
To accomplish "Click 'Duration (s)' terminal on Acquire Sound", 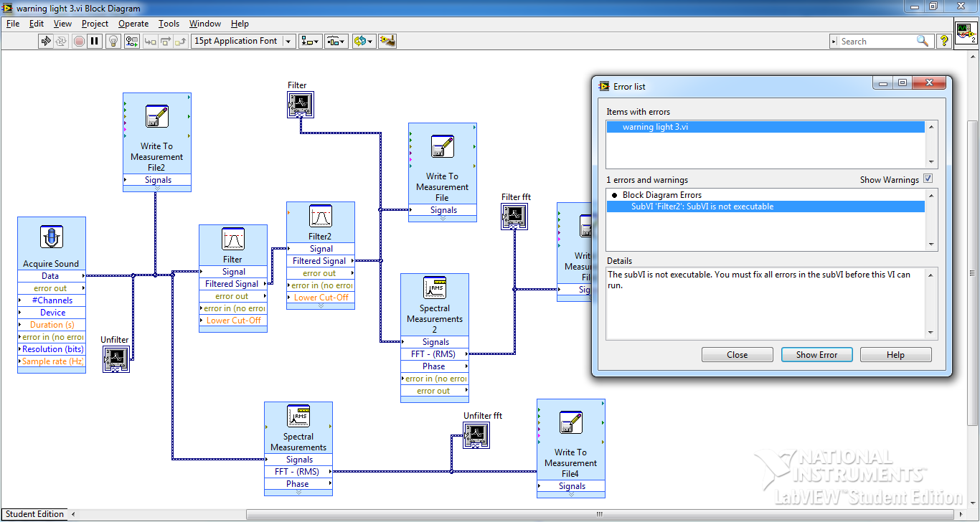I will 51,325.
